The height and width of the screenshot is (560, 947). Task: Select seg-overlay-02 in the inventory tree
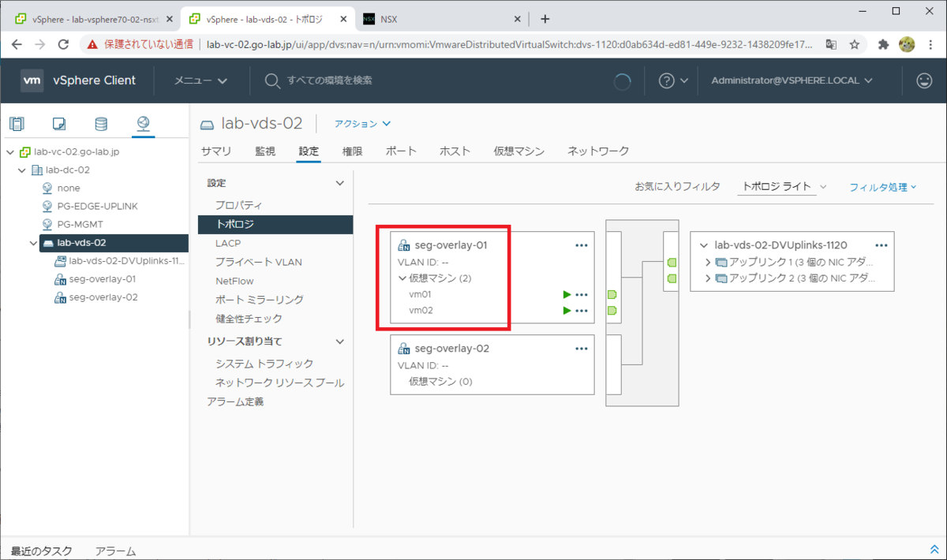(103, 297)
